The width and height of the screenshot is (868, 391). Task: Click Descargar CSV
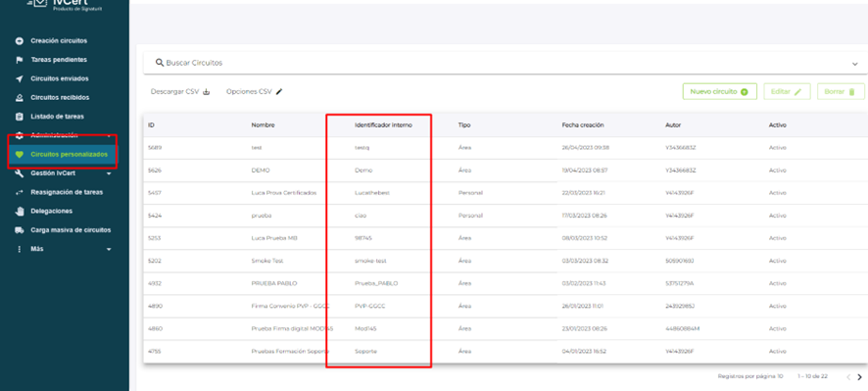pyautogui.click(x=180, y=92)
